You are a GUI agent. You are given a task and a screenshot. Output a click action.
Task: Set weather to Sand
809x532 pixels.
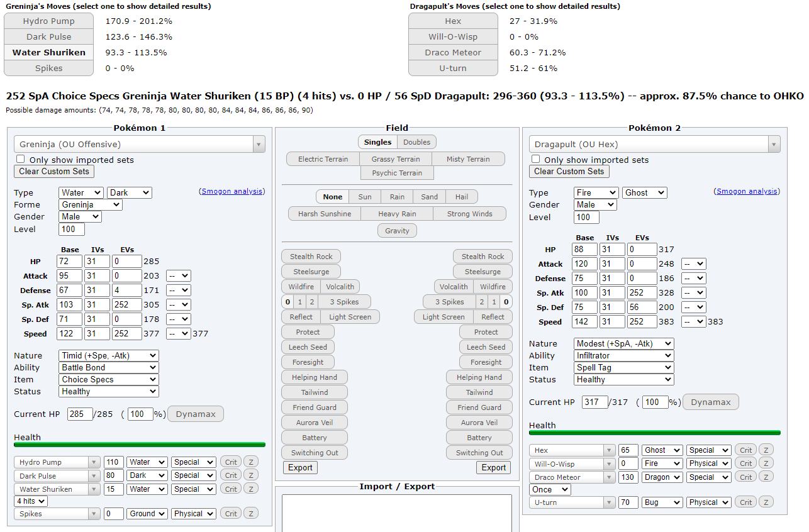click(x=430, y=197)
